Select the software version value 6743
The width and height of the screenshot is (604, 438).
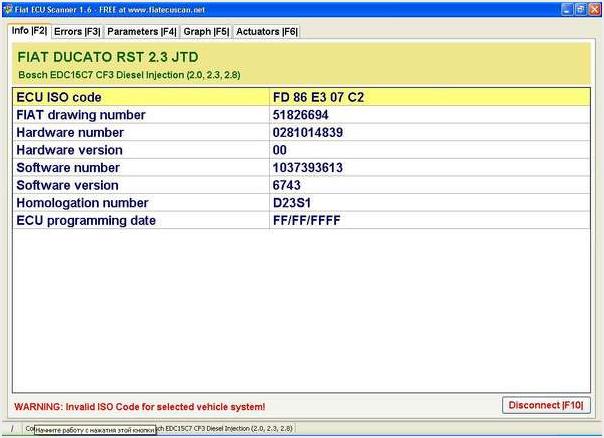[x=287, y=185]
